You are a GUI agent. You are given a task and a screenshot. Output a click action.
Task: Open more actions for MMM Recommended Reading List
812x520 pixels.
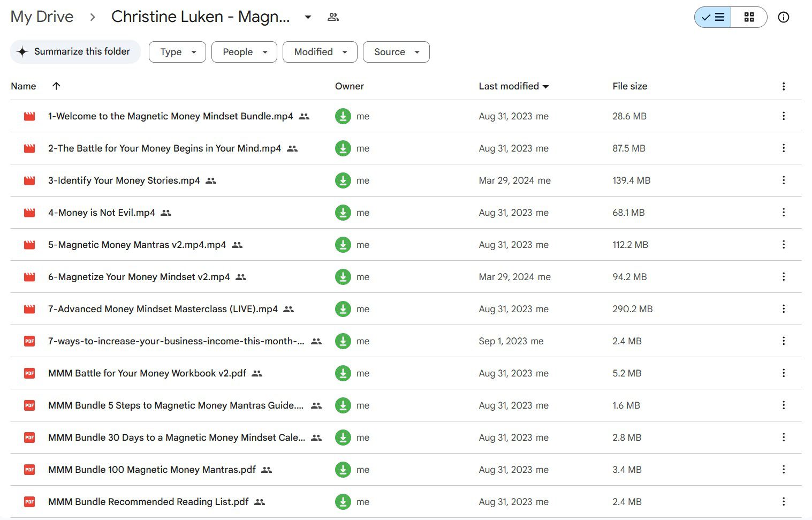(784, 502)
